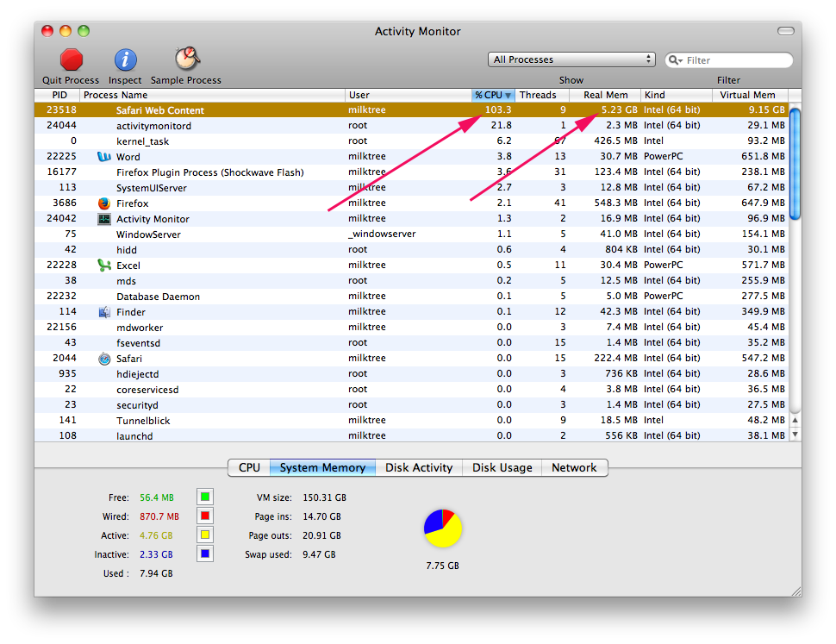
Task: Toggle sort order on % CPU column
Action: [493, 95]
